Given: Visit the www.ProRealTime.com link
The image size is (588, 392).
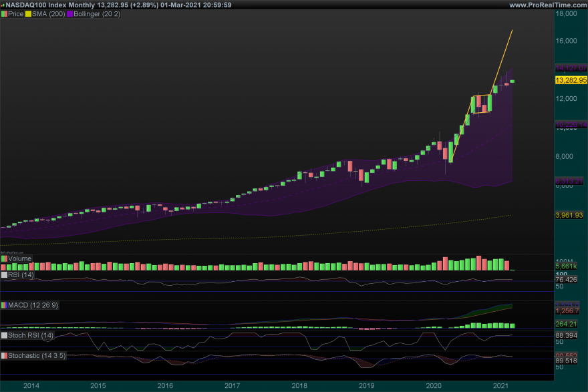Looking at the screenshot, I should (x=548, y=5).
